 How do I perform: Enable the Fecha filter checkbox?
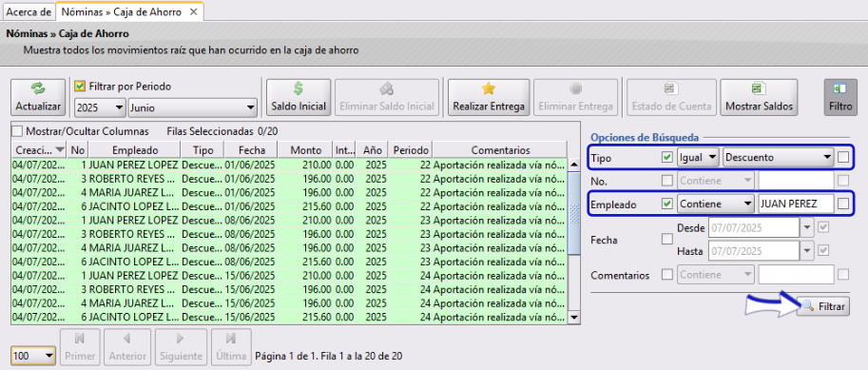click(x=667, y=240)
